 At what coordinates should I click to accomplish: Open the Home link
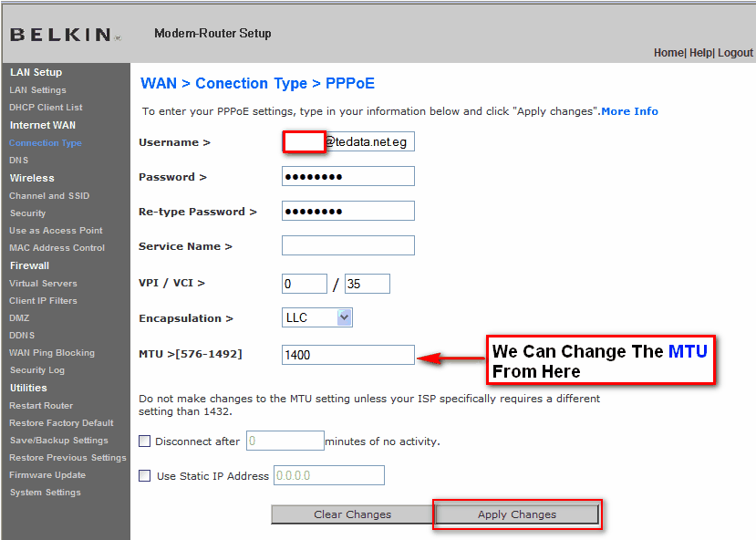point(668,53)
